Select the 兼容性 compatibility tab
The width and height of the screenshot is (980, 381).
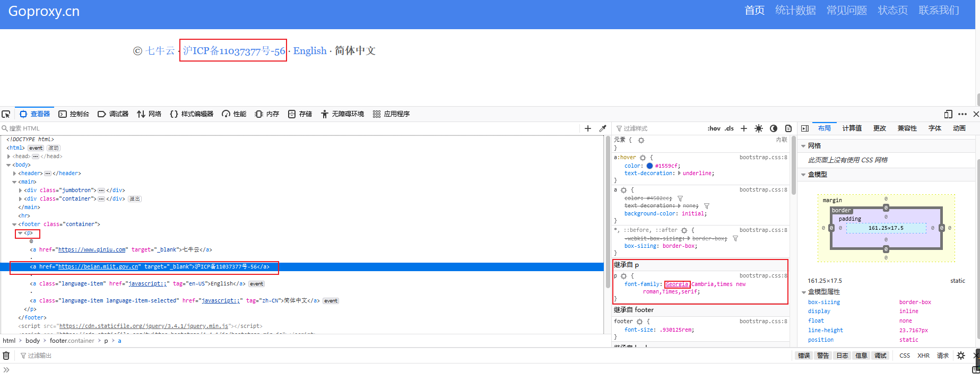tap(907, 128)
